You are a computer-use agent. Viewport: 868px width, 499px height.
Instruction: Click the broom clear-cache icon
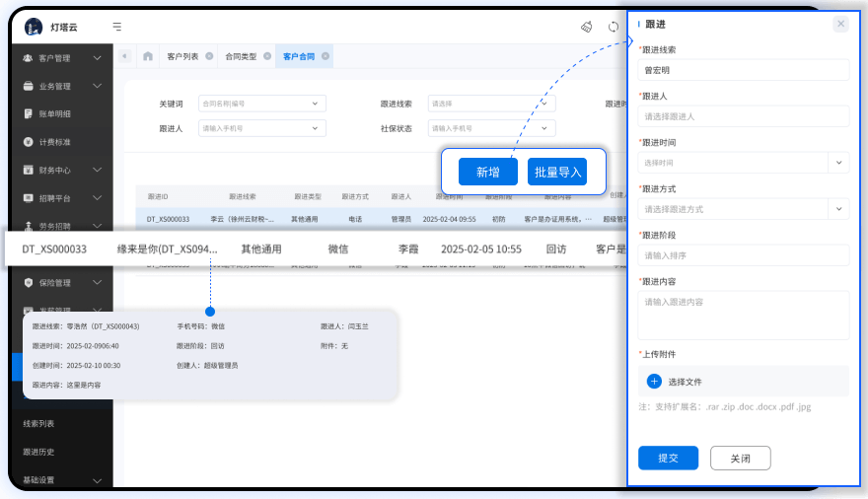(x=586, y=27)
